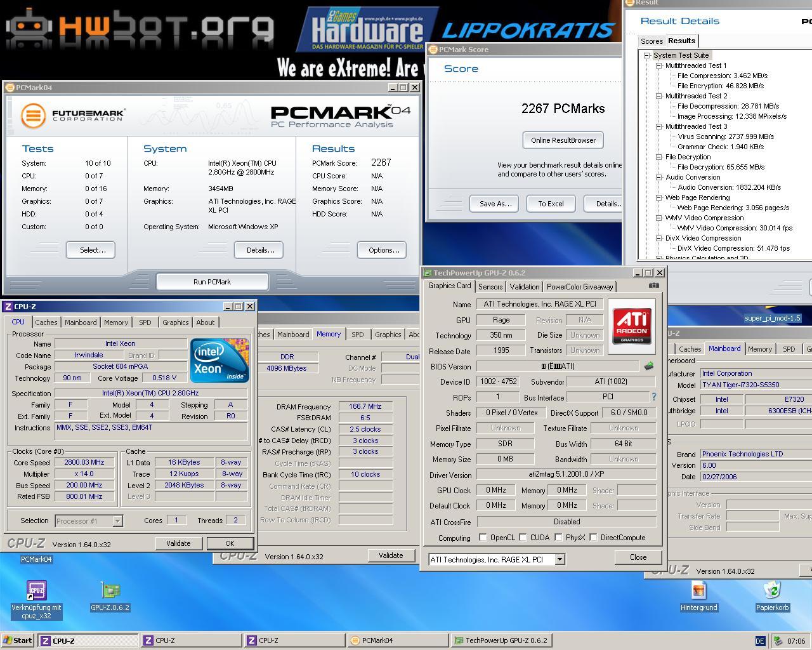Switch to the Sensors tab in GPU-Z
This screenshot has width=812, height=650.
pos(490,287)
